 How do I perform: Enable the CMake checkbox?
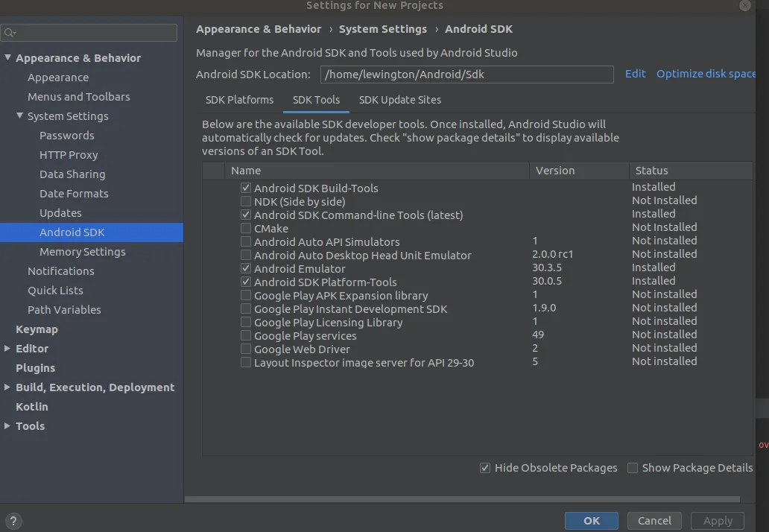tap(246, 228)
